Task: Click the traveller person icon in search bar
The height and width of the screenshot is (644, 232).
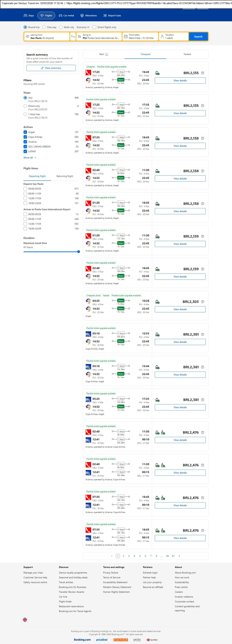Action: 162,36
